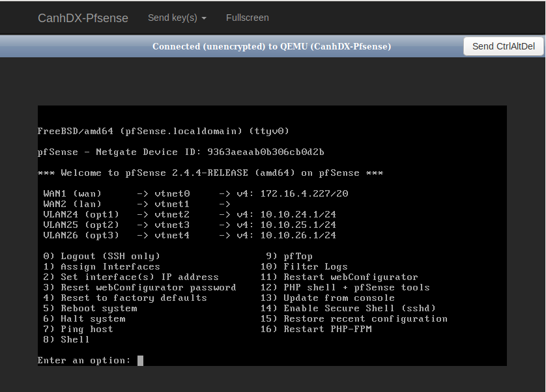Click the vtnet1 interface name

[x=173, y=204]
